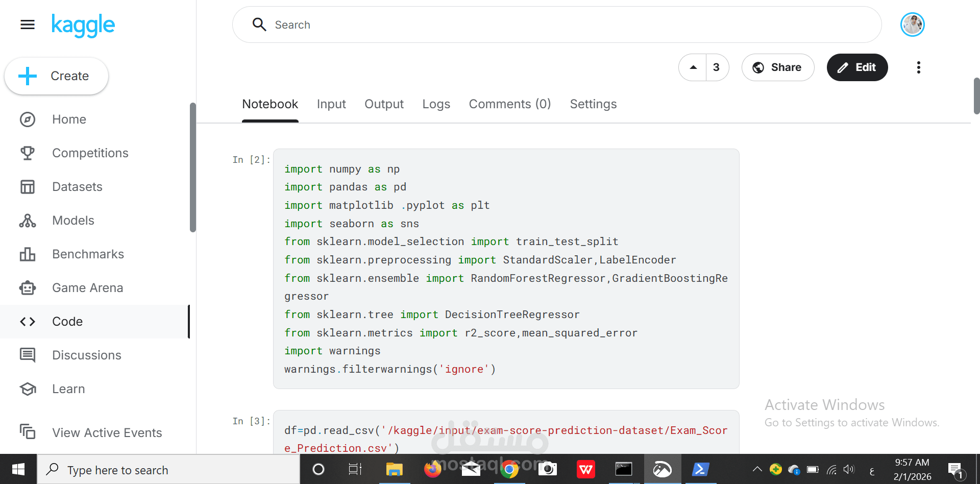Image resolution: width=980 pixels, height=484 pixels.
Task: Click the taskbar clock showing 9:57 AM
Action: tap(912, 469)
